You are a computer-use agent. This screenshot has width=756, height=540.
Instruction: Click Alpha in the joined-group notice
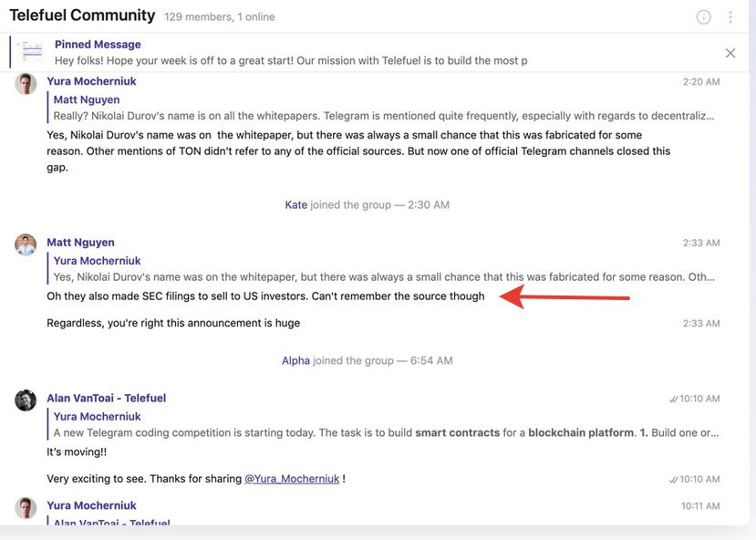[x=295, y=361]
